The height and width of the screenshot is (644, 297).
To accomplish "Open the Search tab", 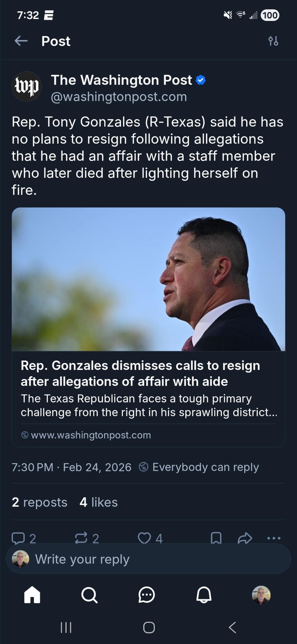I will coord(89,594).
